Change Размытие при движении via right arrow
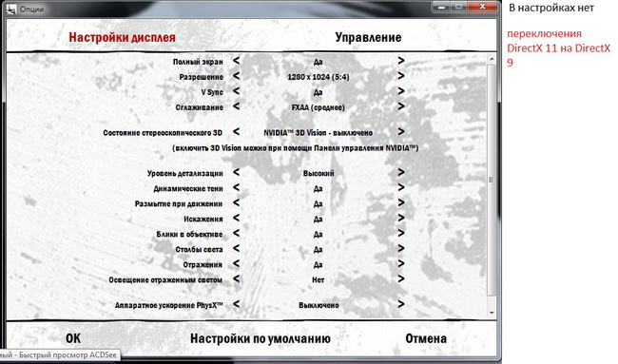 [401, 202]
